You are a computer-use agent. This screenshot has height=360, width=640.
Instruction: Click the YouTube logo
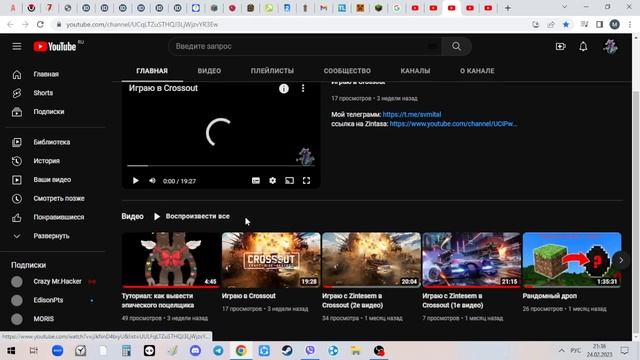point(55,47)
